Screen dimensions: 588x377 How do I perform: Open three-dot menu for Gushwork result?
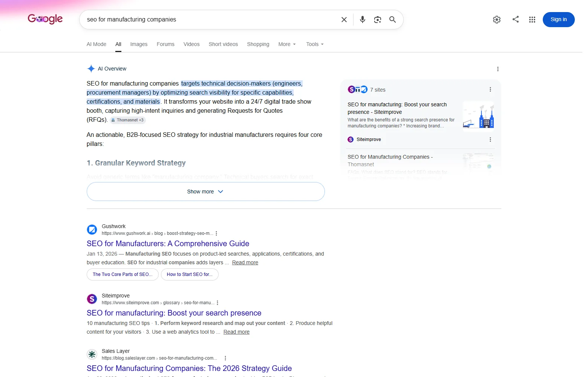216,233
